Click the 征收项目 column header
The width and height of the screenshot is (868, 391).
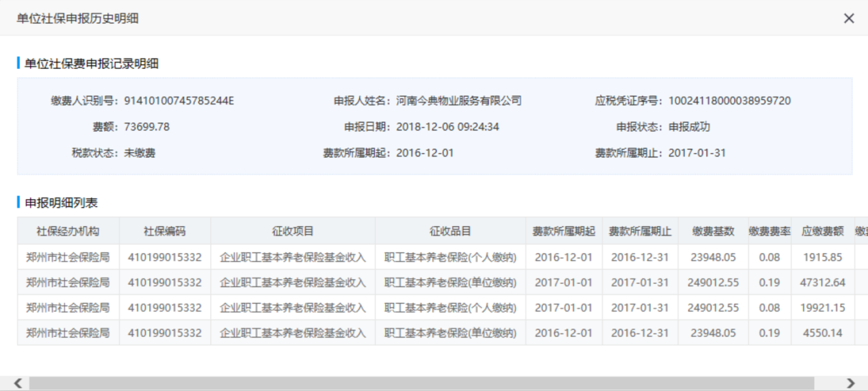293,231
